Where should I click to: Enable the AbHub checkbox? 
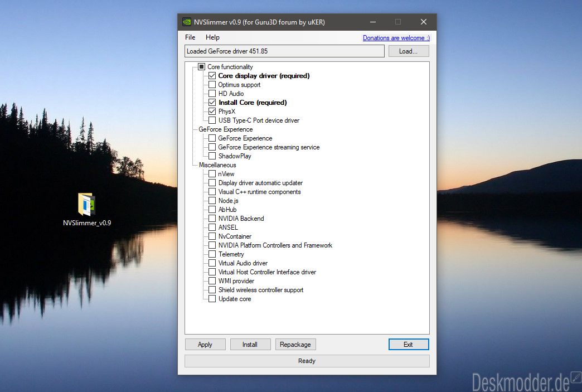(x=212, y=209)
